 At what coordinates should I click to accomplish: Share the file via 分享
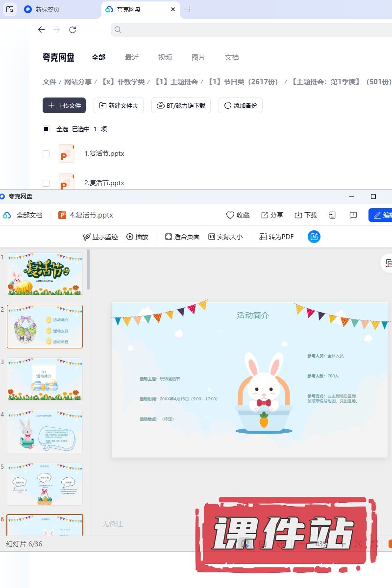tap(272, 215)
